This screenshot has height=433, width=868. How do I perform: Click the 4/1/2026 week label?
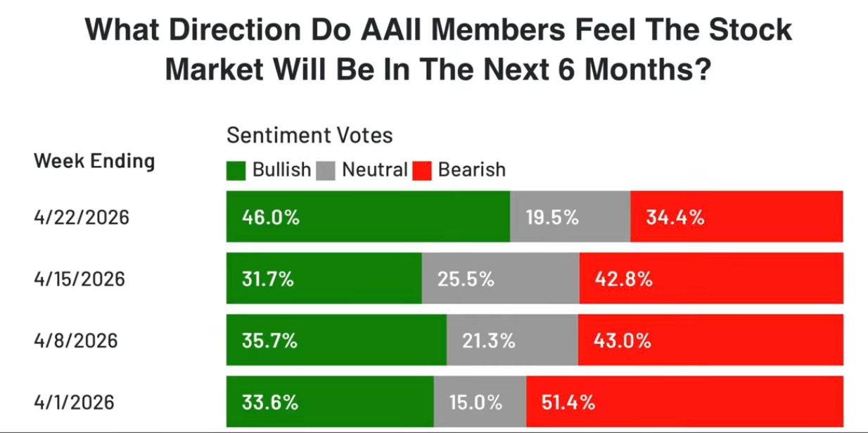[x=74, y=403]
